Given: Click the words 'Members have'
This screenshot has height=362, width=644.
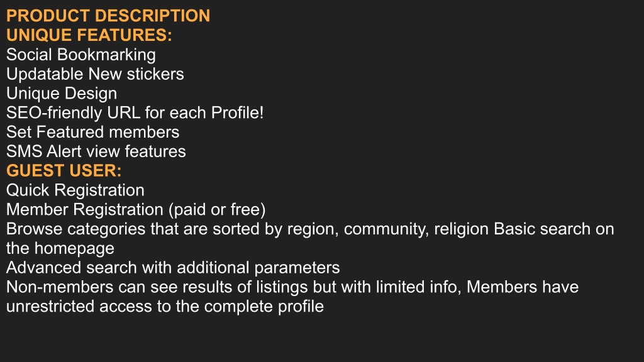Looking at the screenshot, I should (x=523, y=287).
